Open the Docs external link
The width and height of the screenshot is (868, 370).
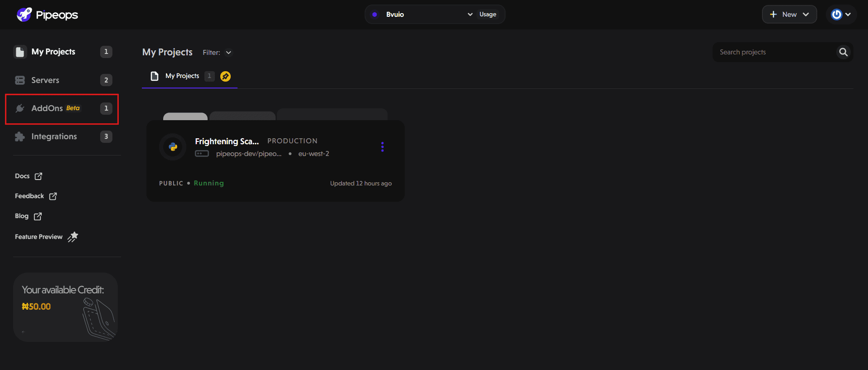(x=29, y=176)
